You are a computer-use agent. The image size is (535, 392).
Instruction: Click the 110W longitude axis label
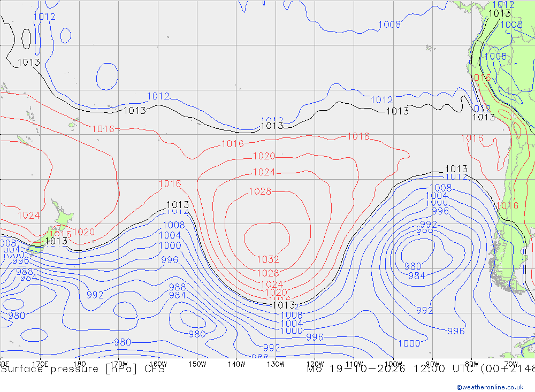[x=354, y=364]
